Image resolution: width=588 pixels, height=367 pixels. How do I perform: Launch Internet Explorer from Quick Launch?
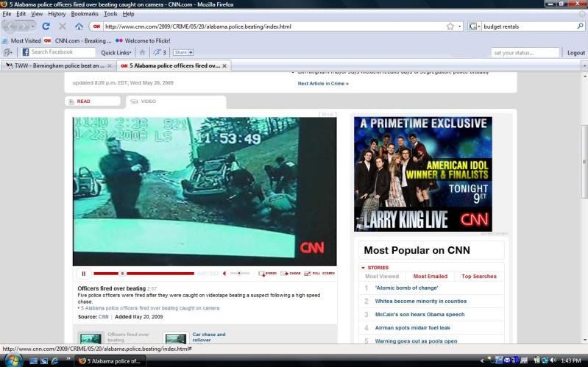click(54, 361)
